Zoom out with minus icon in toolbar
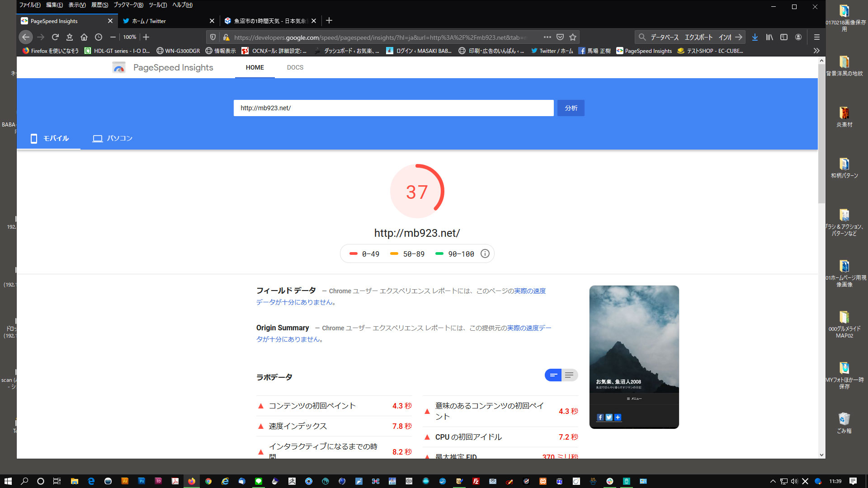Screen dimensions: 868x488 click(113, 37)
